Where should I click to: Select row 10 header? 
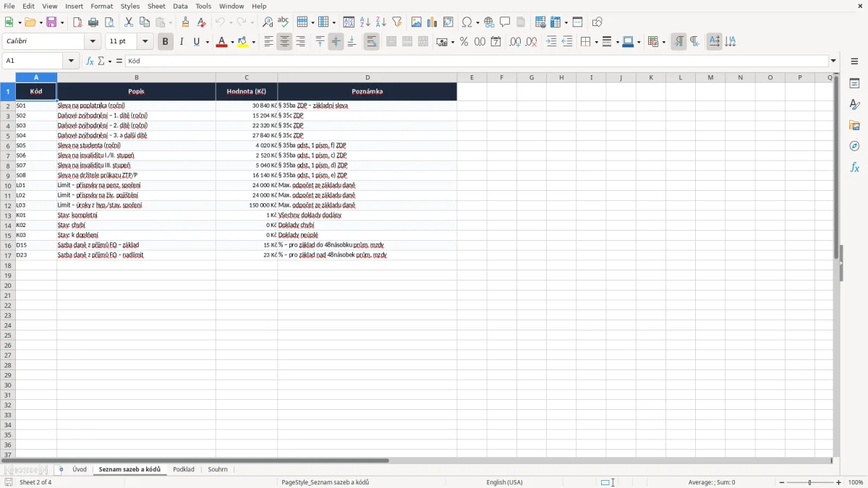pos(7,185)
